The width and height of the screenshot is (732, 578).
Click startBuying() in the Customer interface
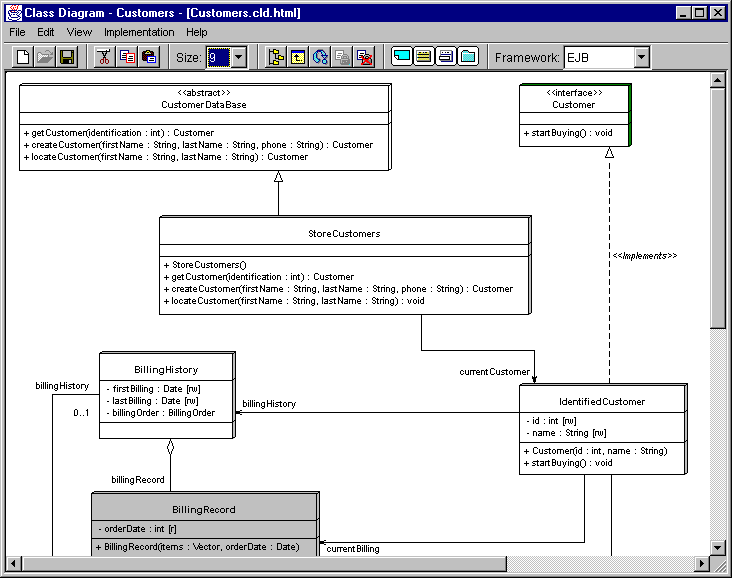[568, 133]
